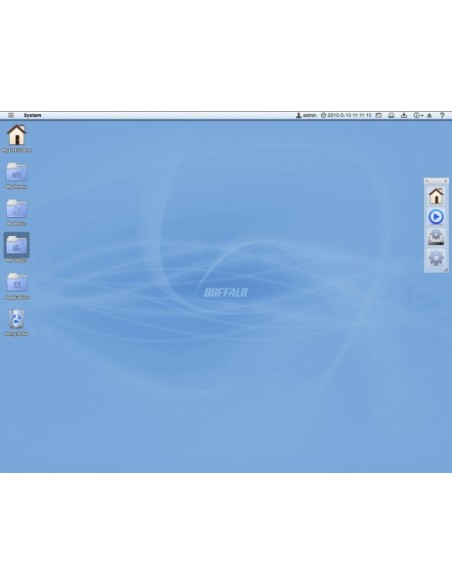Open the help question mark
The image size is (452, 584).
442,115
